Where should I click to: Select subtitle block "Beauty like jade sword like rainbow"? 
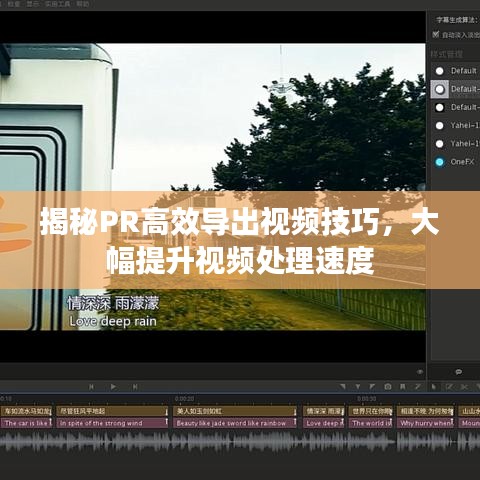click(x=235, y=423)
